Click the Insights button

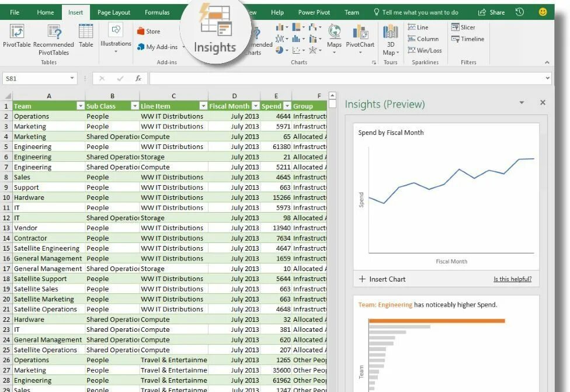coord(215,30)
